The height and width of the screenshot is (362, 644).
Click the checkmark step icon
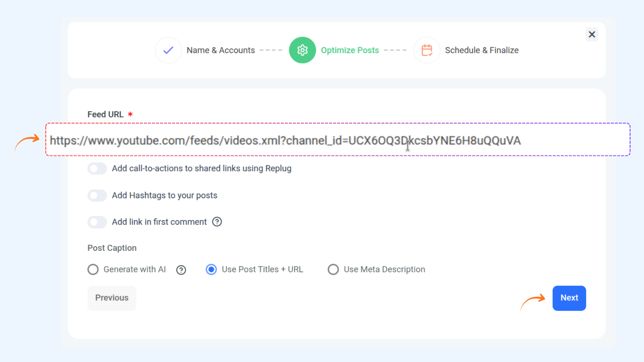coord(168,50)
